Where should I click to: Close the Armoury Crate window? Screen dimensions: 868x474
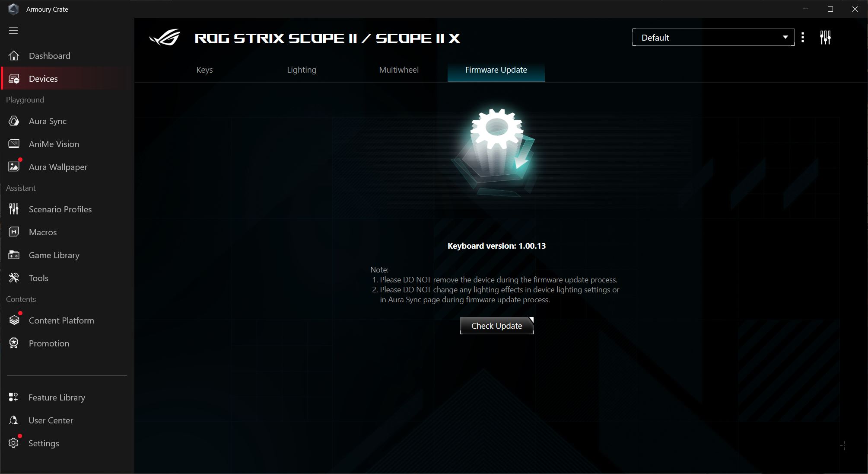click(855, 9)
